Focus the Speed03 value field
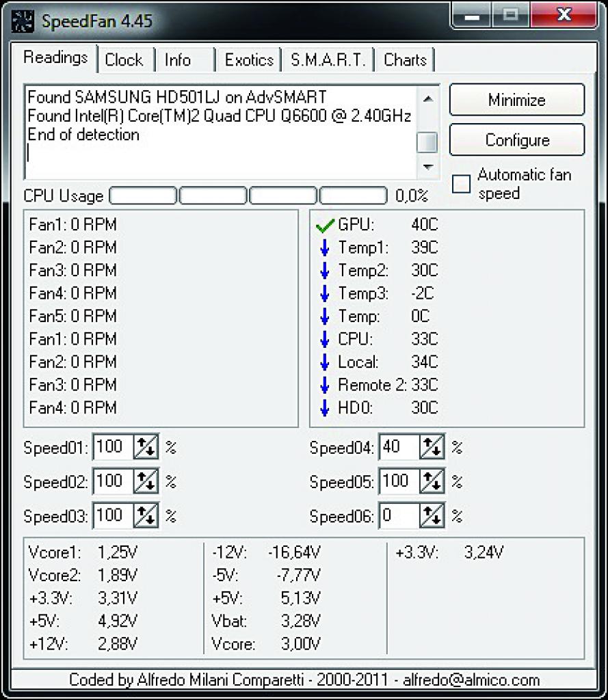 click(x=114, y=515)
